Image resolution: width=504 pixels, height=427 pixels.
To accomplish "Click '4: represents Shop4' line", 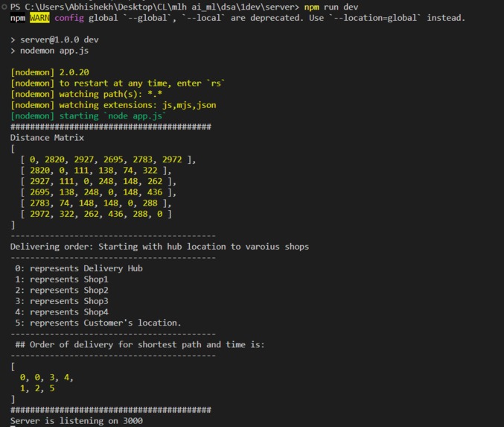I will coord(62,312).
